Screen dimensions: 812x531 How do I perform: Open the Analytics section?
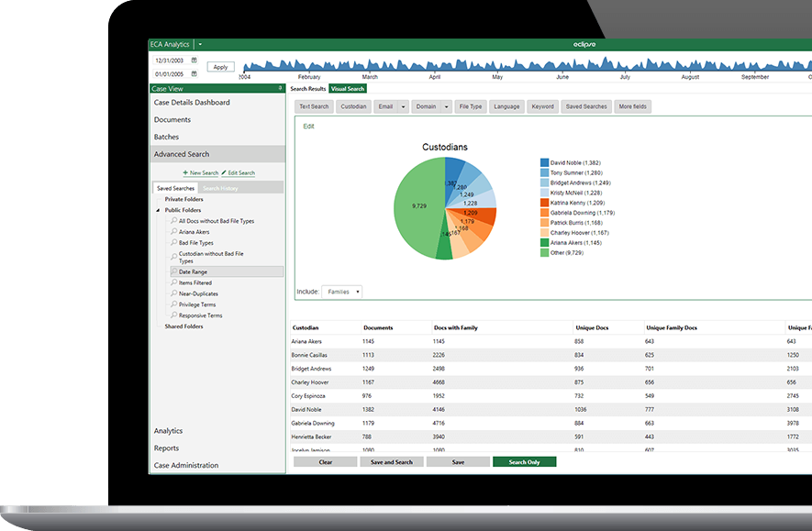[x=168, y=431]
